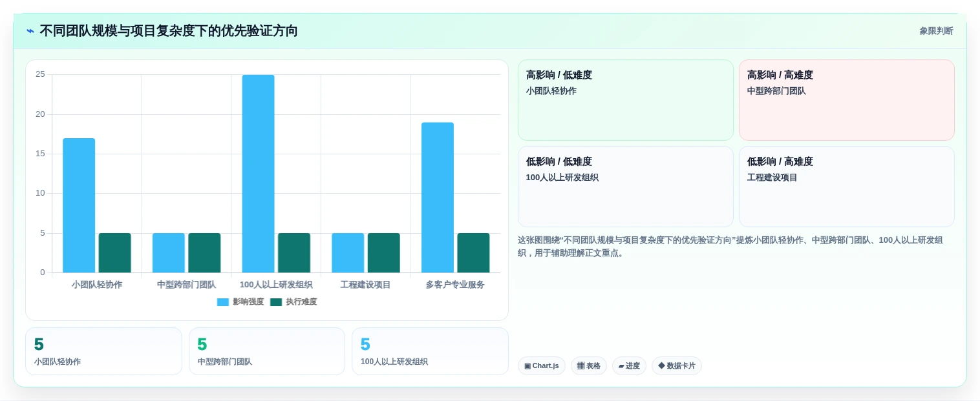
Task: Select the 高影响 / 低难度 quadrant card
Action: 626,100
